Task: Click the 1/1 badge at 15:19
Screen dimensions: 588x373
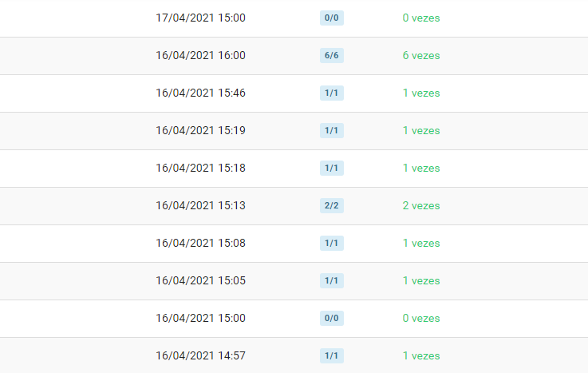Action: pyautogui.click(x=332, y=130)
